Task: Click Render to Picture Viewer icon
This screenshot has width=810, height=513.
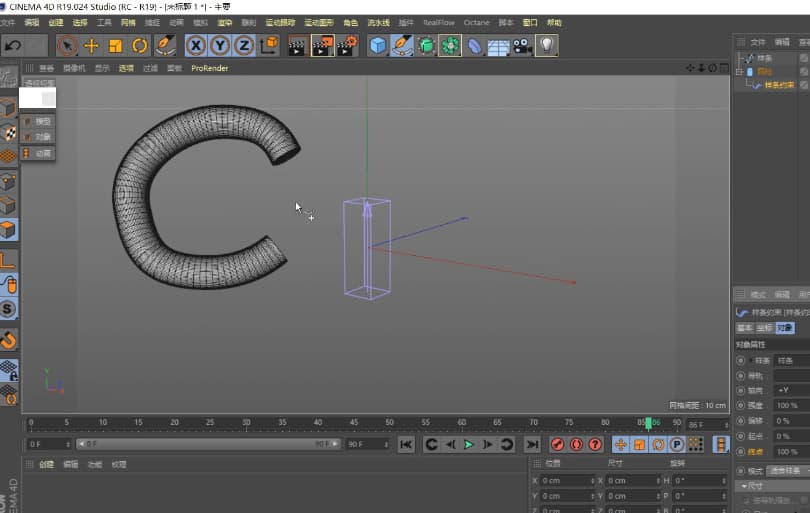Action: point(322,45)
